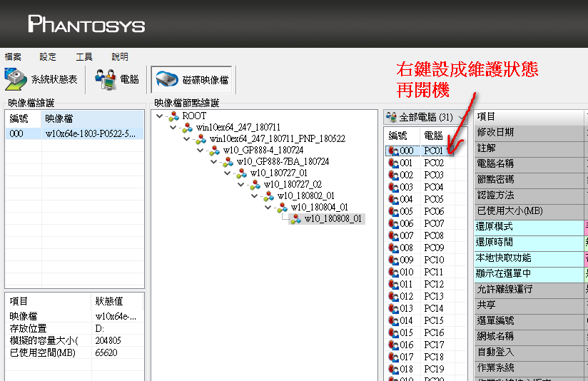Screen dimensions: 588x381
Task: Select the 磁碟映像檔 toolbar button
Action: [192, 79]
